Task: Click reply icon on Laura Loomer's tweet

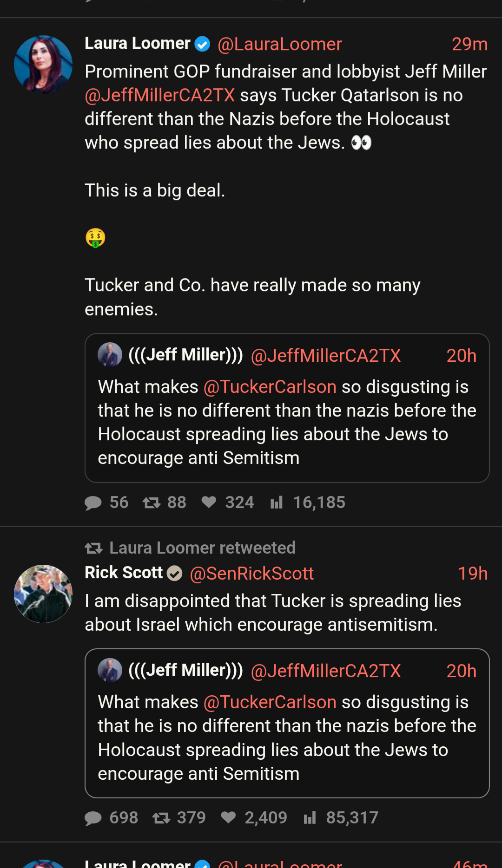Action: [93, 503]
